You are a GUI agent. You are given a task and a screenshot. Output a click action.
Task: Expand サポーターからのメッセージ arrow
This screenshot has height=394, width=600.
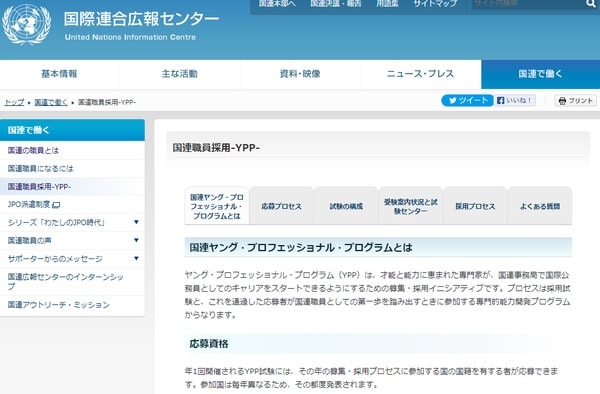click(136, 258)
